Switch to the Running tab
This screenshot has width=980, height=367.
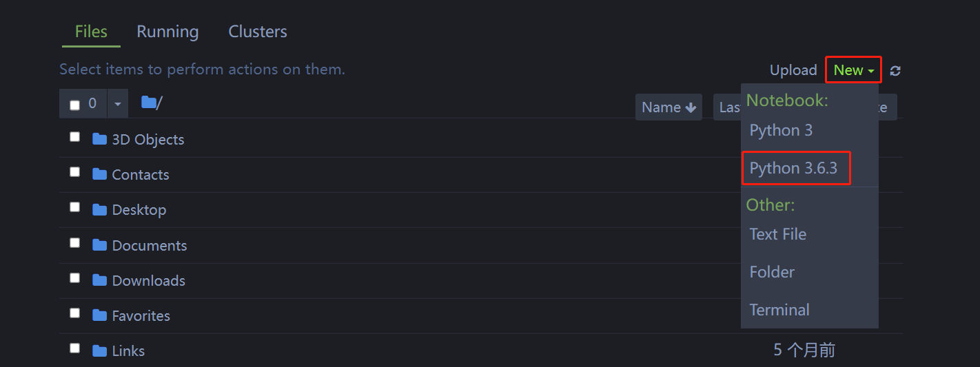167,32
